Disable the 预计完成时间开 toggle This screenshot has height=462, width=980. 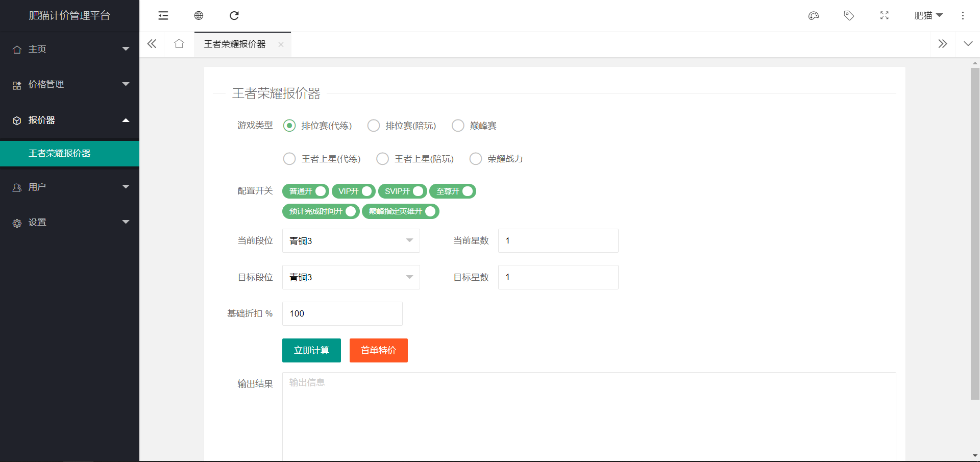pyautogui.click(x=351, y=211)
